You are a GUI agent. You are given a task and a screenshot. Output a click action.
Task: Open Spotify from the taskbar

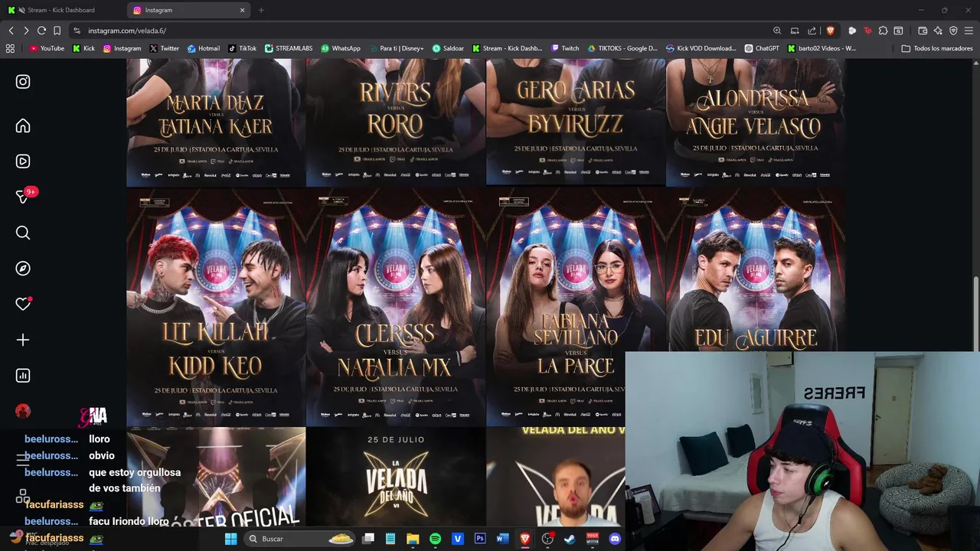click(x=435, y=539)
